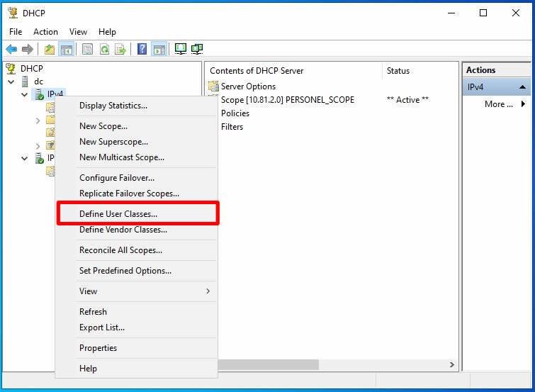The image size is (535, 392).
Task: Select Replicate Failover Scopes... entry
Action: pos(137,194)
